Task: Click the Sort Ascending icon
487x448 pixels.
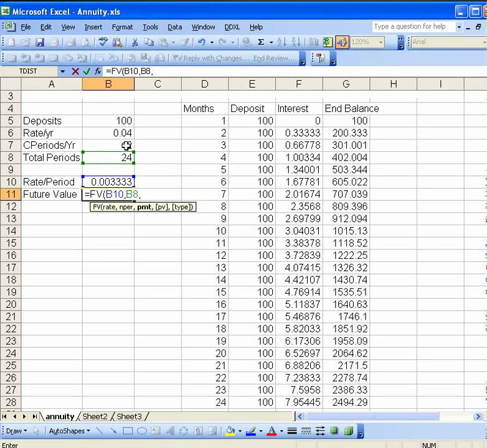Action: point(281,42)
